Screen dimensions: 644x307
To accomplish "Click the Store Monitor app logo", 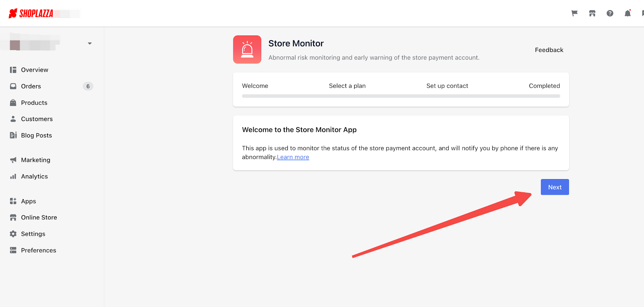I will (x=247, y=49).
